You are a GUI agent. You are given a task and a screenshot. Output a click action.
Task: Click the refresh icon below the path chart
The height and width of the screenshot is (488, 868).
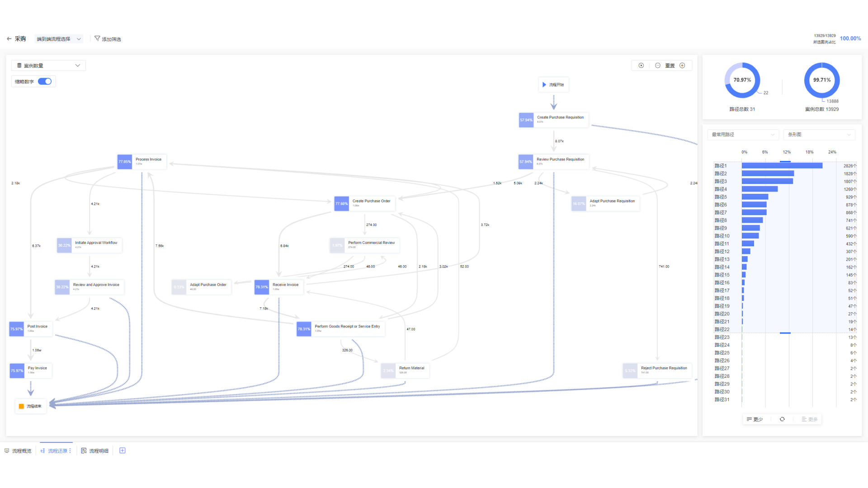[x=782, y=419]
